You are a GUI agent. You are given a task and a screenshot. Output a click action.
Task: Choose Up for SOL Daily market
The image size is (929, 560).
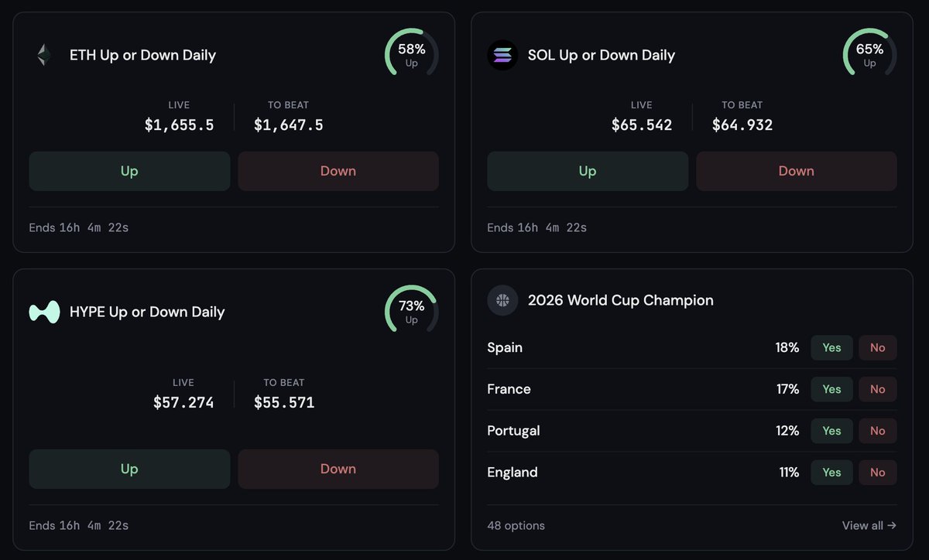(588, 171)
